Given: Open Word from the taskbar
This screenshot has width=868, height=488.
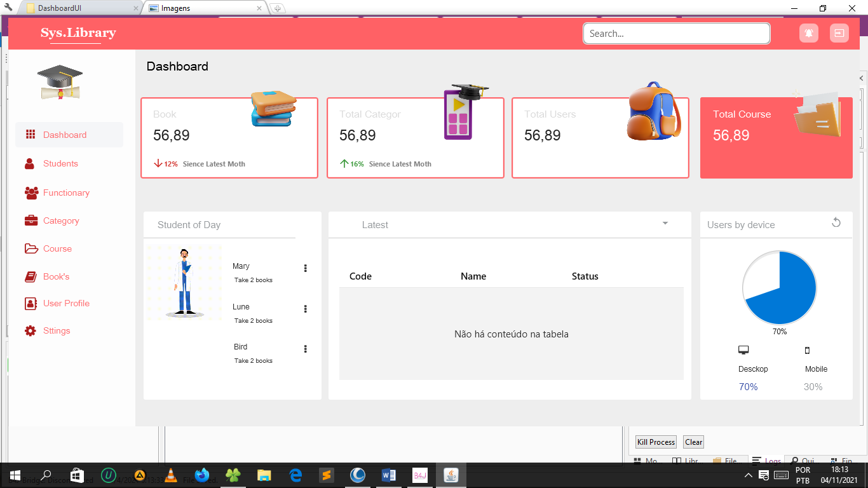Looking at the screenshot, I should pos(388,475).
